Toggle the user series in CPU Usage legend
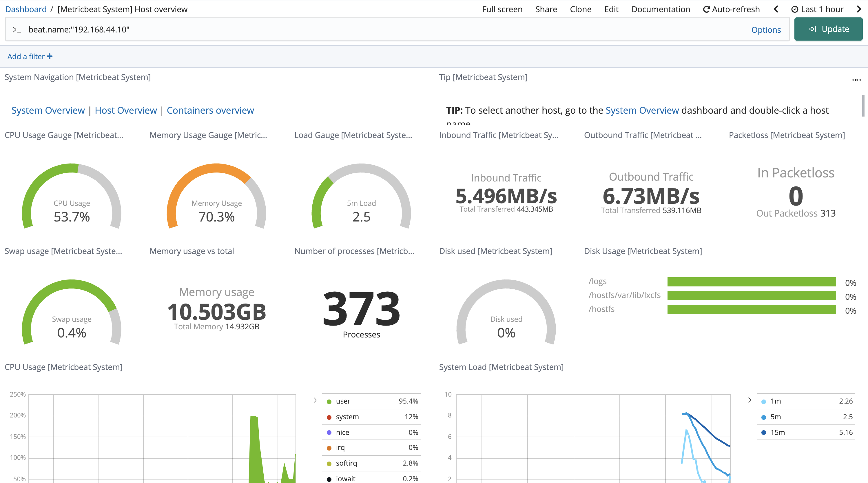Image resolution: width=868 pixels, height=483 pixels. coord(342,401)
